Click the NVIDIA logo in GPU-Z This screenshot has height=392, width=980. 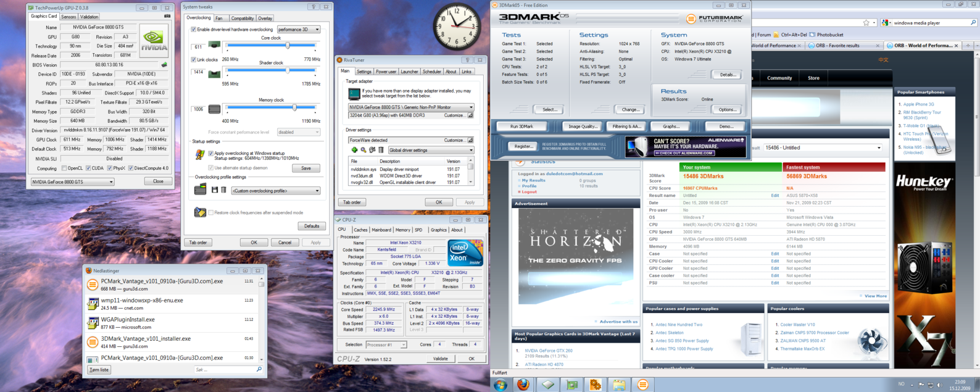[x=153, y=41]
